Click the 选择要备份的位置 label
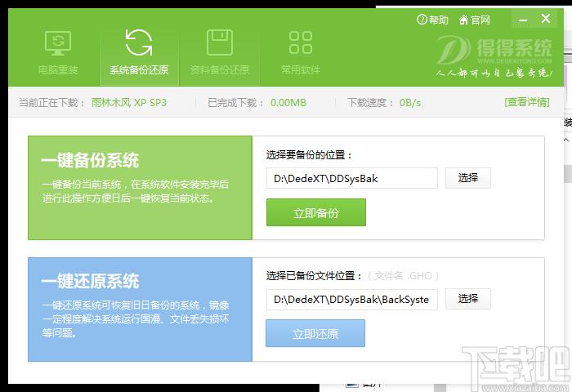 tap(309, 155)
